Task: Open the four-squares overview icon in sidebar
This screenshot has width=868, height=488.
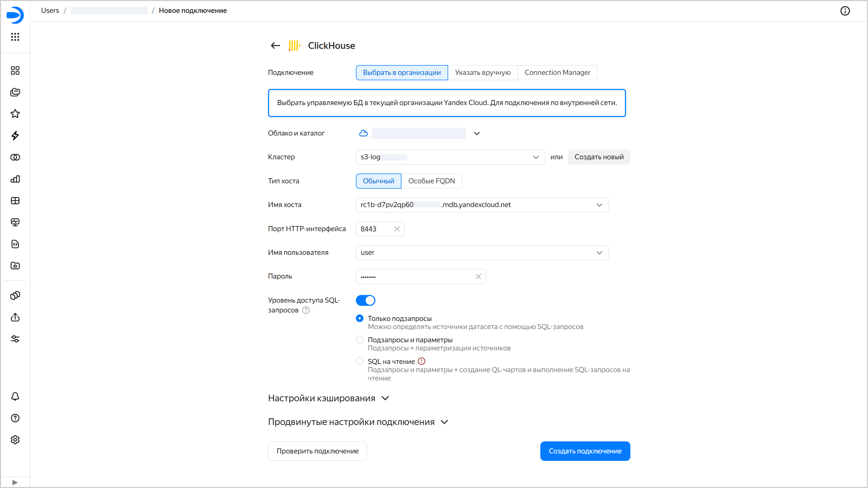Action: coord(15,70)
